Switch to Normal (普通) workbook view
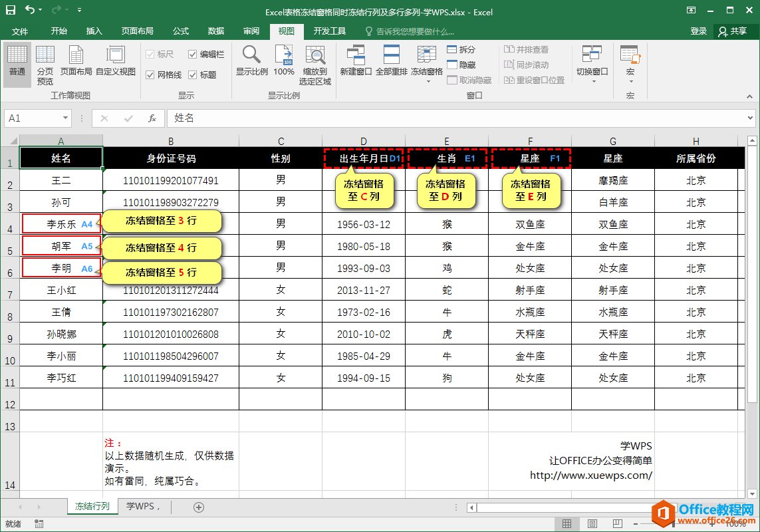This screenshot has width=760, height=532. [x=17, y=65]
